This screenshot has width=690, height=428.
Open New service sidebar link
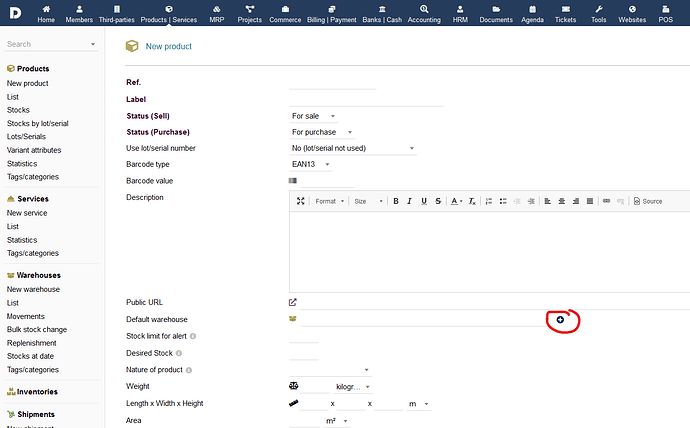coord(27,213)
